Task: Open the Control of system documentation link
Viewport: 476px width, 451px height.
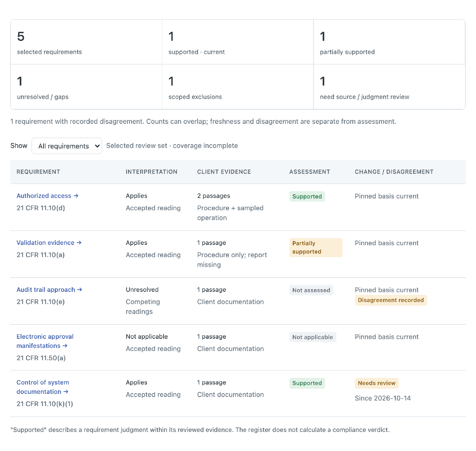Action: (43, 387)
